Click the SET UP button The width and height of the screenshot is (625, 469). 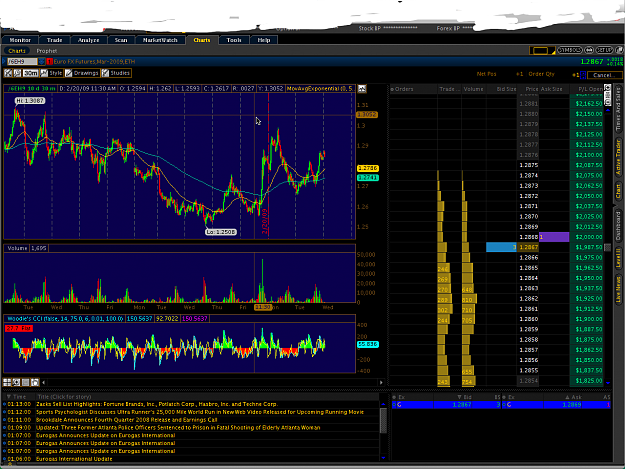coord(604,50)
